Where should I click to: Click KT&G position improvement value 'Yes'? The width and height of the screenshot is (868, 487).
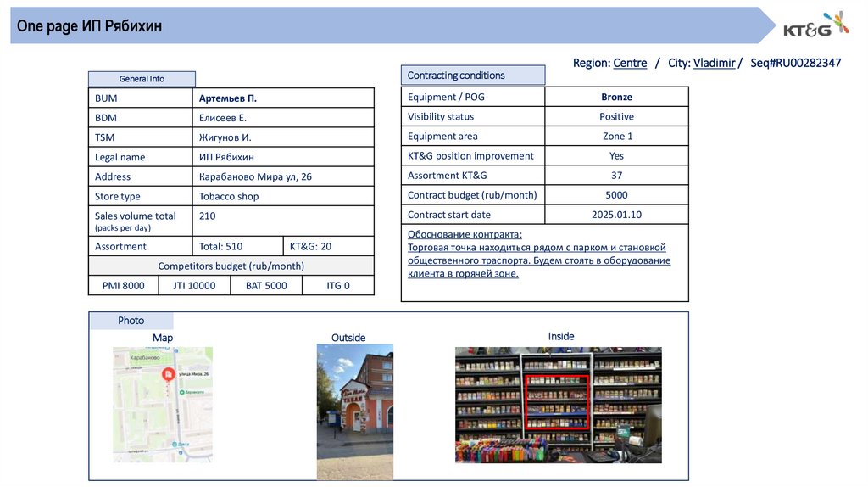click(617, 155)
